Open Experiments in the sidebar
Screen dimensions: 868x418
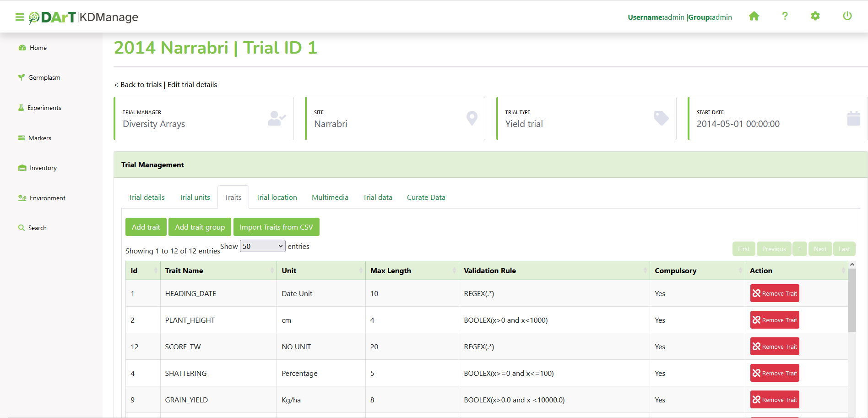pos(44,108)
